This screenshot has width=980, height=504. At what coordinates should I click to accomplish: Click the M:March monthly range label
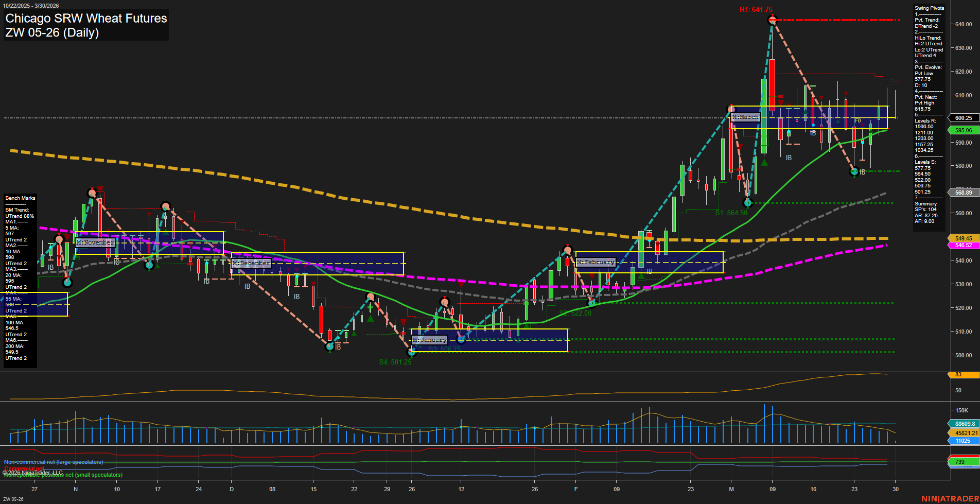tap(745, 117)
